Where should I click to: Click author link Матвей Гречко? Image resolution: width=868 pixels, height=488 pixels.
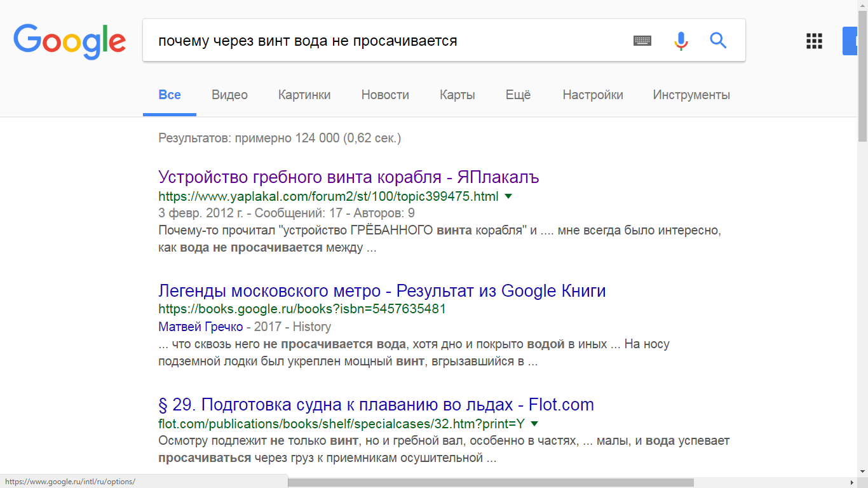click(200, 327)
